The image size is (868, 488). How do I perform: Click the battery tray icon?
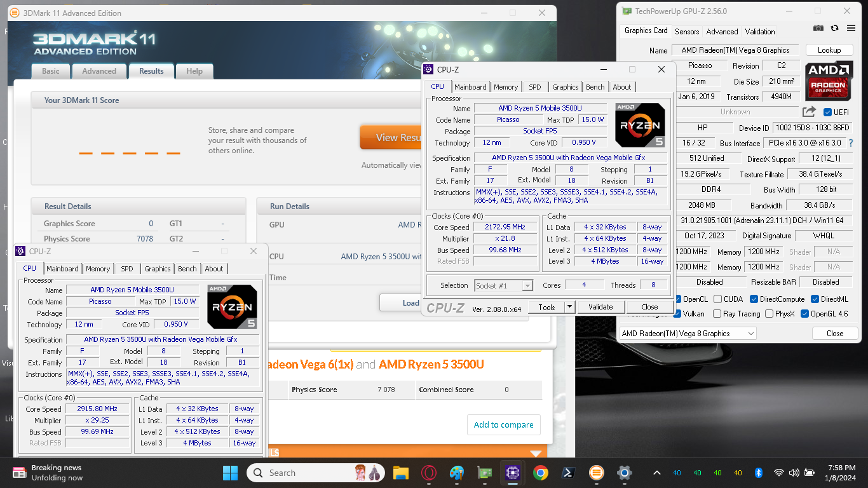tap(810, 473)
